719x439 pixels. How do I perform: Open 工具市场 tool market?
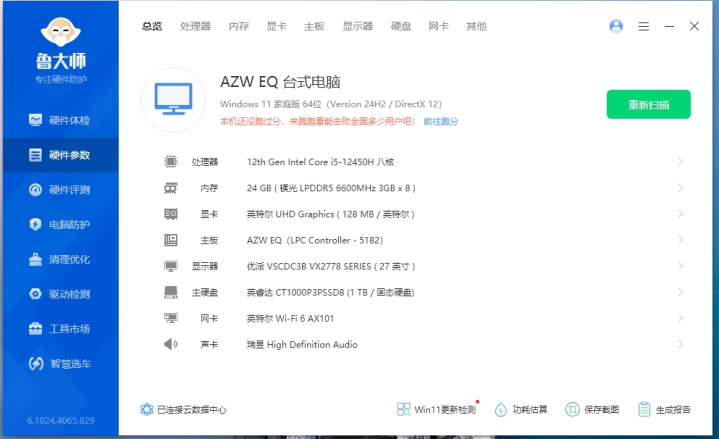pos(59,329)
